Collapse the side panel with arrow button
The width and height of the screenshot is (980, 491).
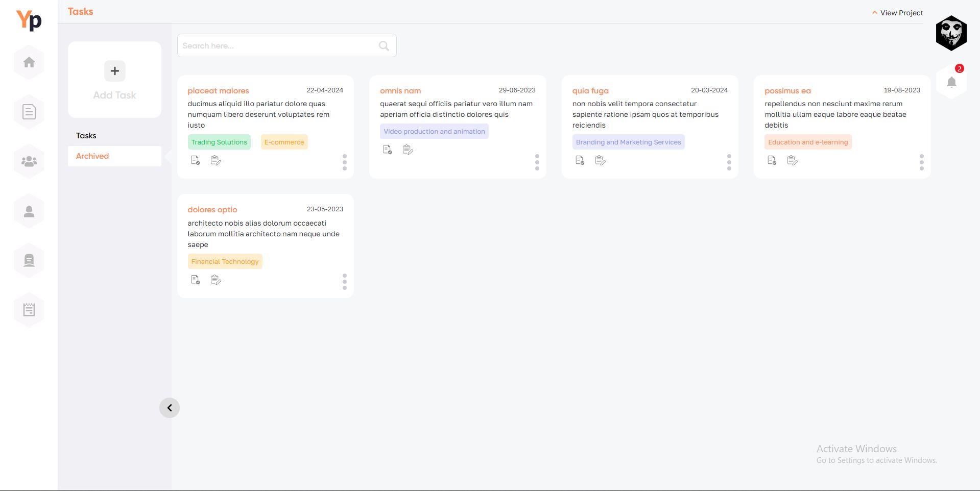(170, 408)
